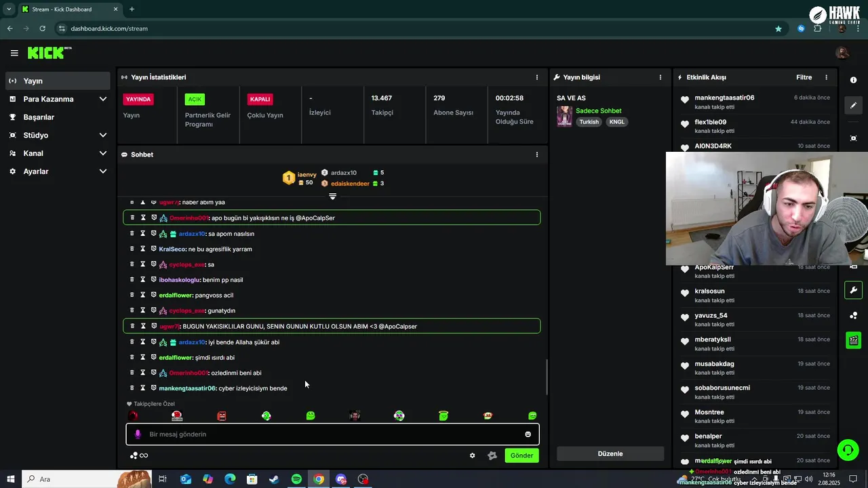Open the Windows Start menu
Screen dimensions: 868x488
(11, 479)
